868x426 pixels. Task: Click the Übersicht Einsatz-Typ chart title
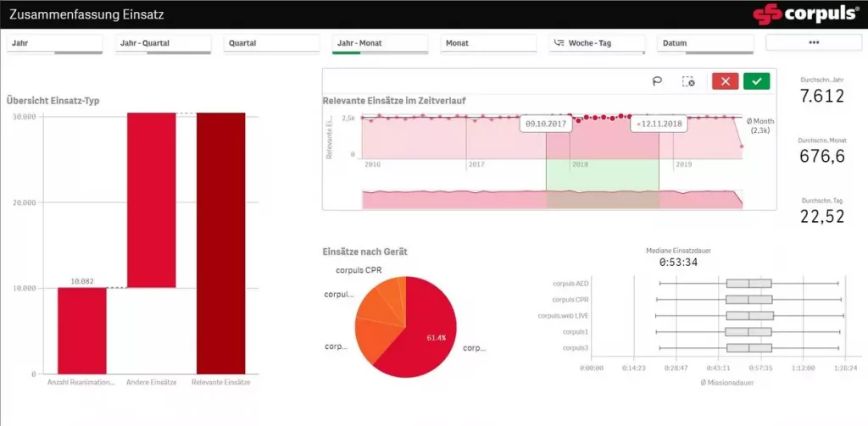(x=53, y=100)
